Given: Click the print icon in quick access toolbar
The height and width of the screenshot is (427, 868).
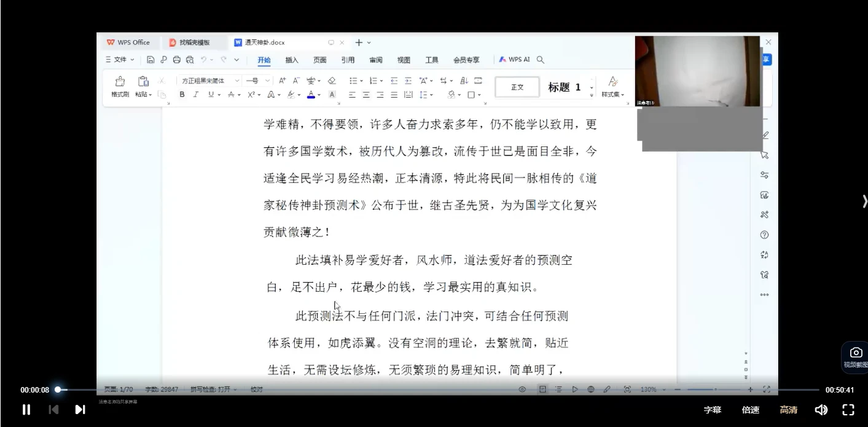Looking at the screenshot, I should pos(177,60).
